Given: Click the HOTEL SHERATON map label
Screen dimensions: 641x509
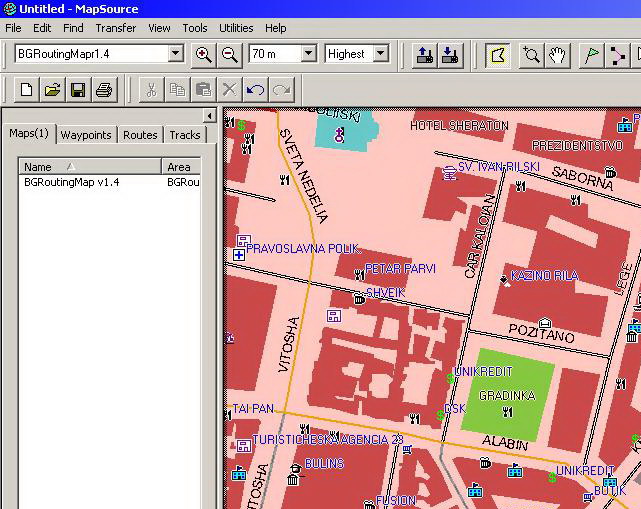Looking at the screenshot, I should 459,126.
